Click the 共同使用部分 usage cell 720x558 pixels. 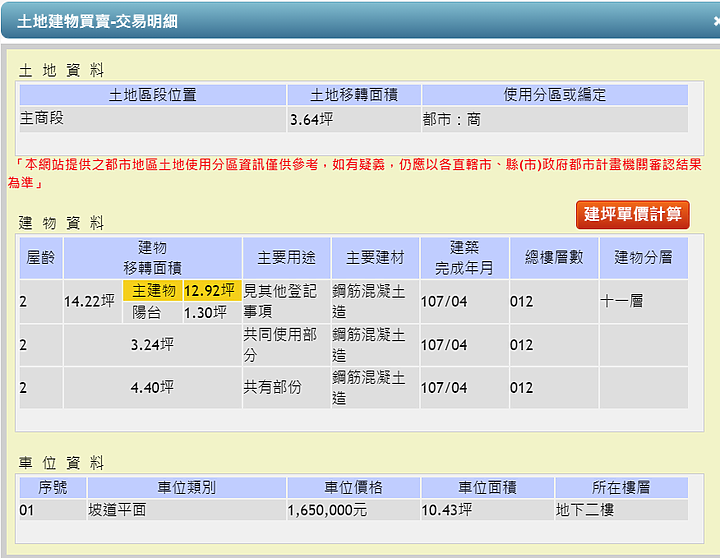pos(287,345)
